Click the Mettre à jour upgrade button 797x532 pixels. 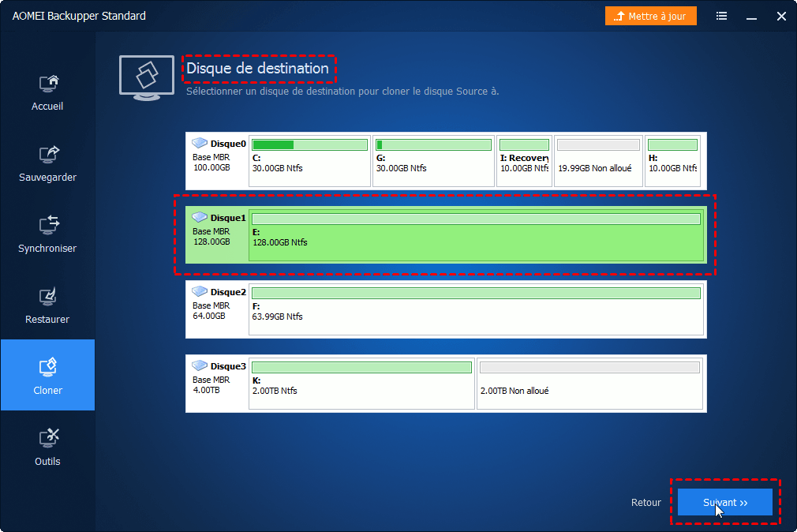pos(650,17)
